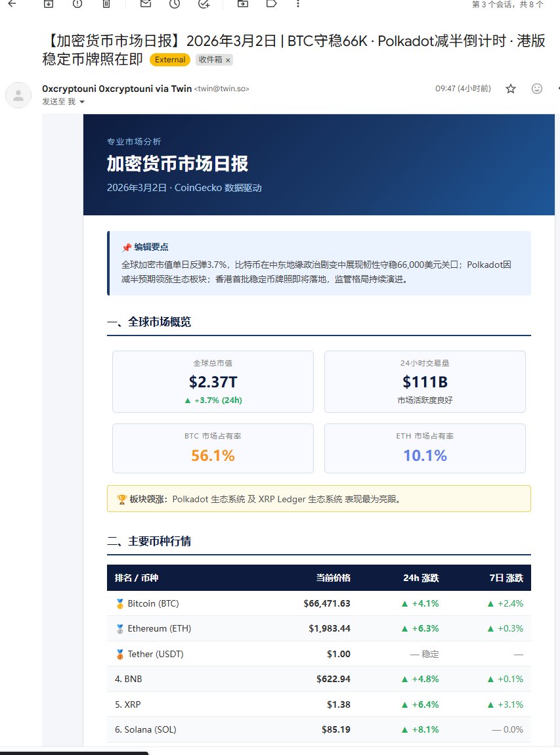This screenshot has width=560, height=755.
Task: Return to inbox with the back arrow
Action: (x=12, y=5)
